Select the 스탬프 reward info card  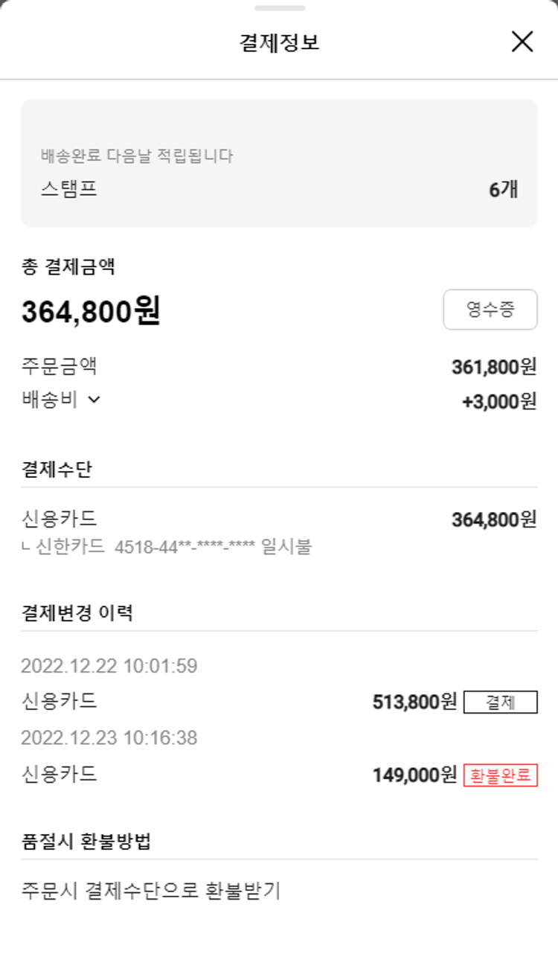coord(279,163)
